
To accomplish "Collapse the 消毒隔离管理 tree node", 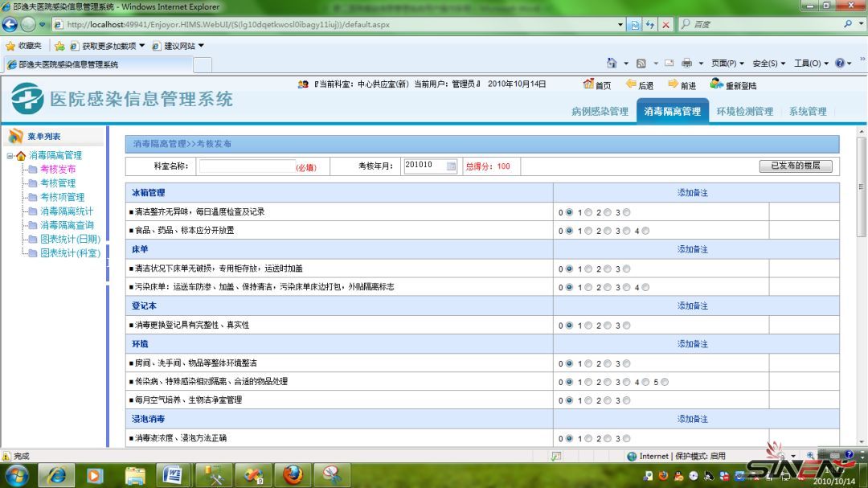I will pos(10,156).
